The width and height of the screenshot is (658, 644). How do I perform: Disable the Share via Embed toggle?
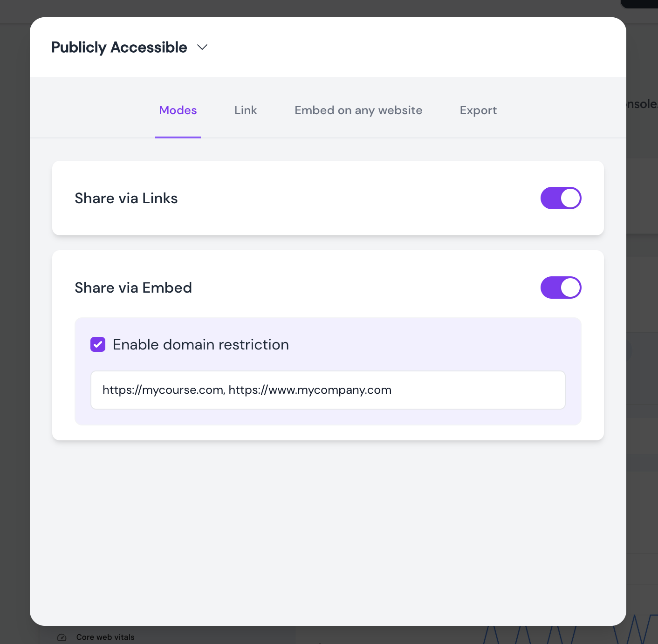[561, 288]
